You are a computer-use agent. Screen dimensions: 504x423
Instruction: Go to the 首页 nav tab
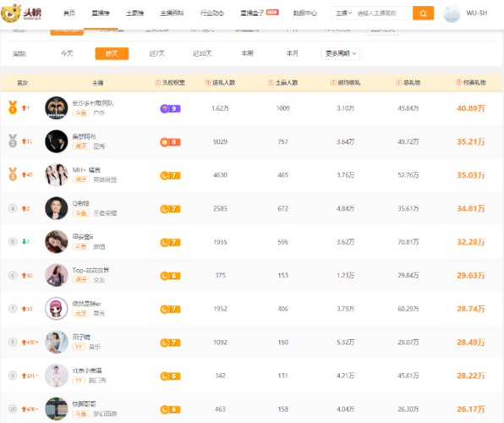point(69,14)
